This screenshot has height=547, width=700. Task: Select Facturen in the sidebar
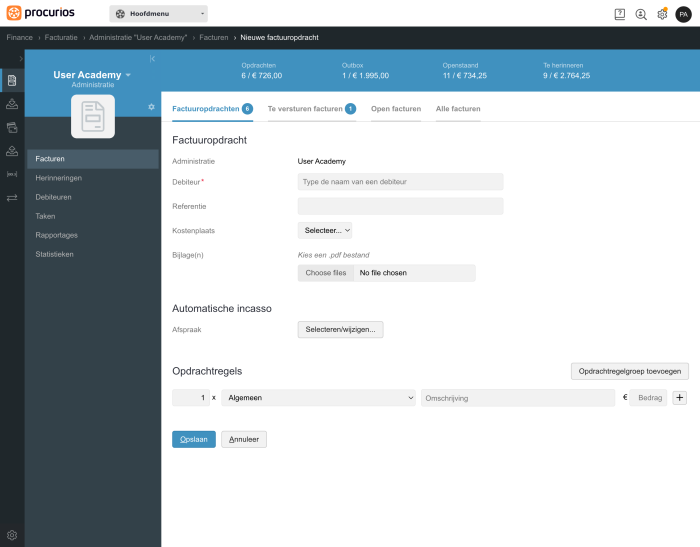point(93,159)
